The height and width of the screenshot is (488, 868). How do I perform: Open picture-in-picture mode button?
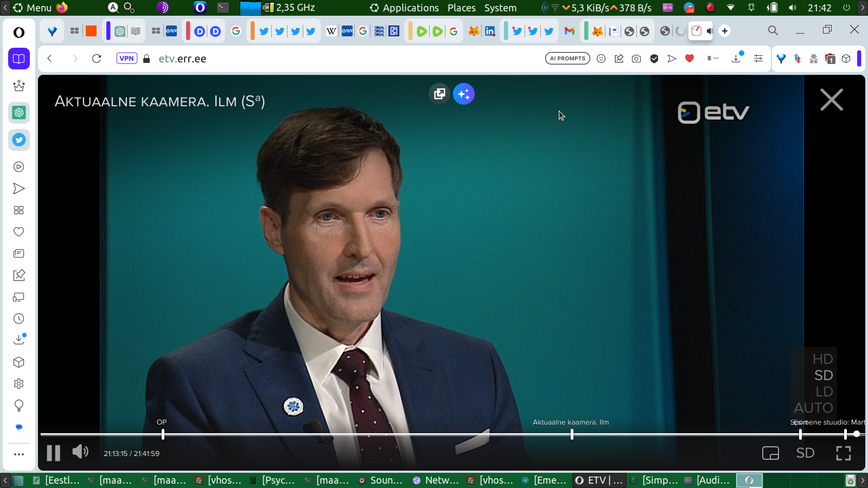[x=770, y=453]
